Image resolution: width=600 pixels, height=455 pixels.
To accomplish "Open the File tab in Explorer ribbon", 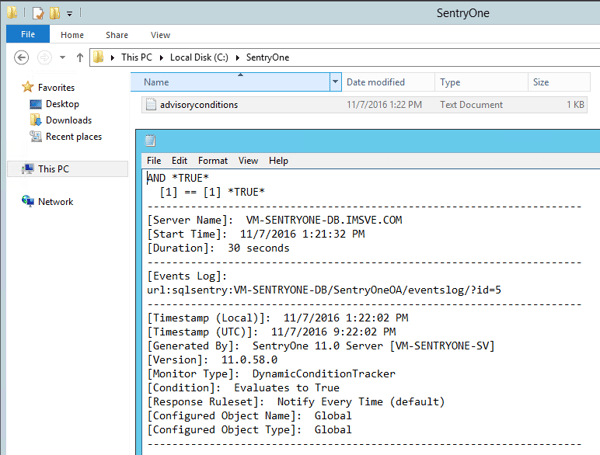I will (x=28, y=34).
